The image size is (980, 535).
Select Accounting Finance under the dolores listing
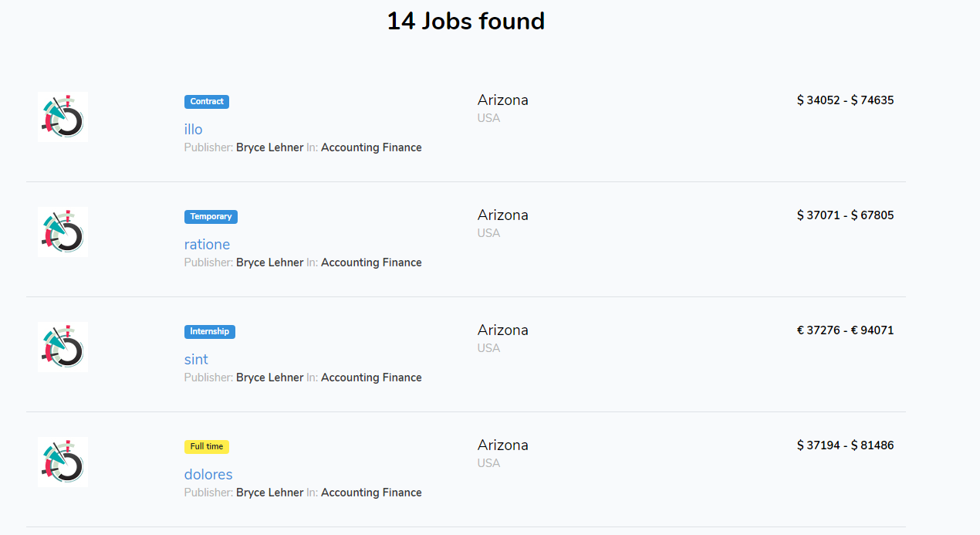371,492
